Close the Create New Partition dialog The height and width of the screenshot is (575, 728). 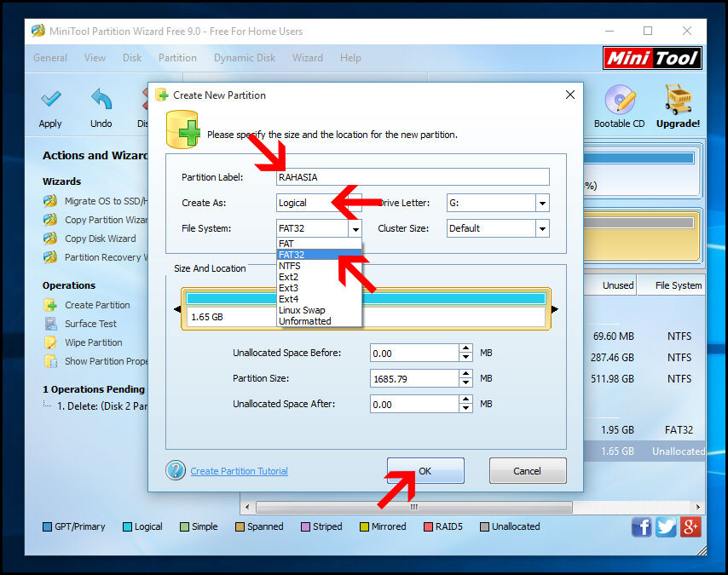coord(570,95)
